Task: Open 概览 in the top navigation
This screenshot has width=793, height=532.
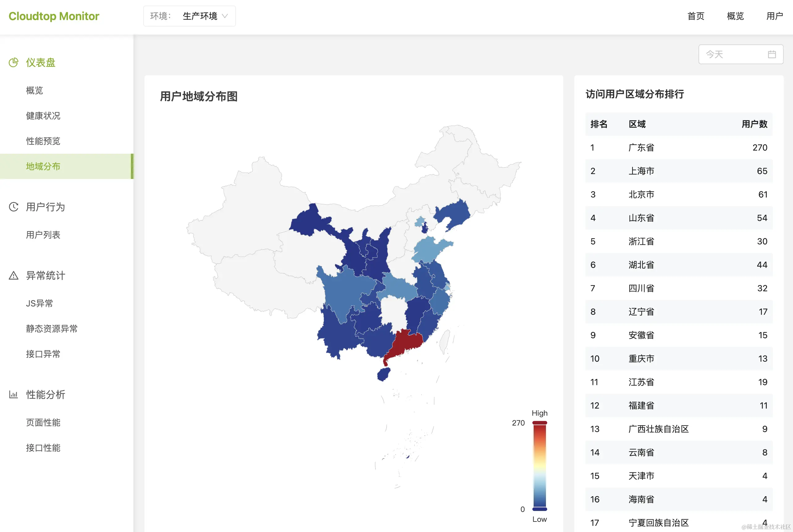Action: coord(735,16)
